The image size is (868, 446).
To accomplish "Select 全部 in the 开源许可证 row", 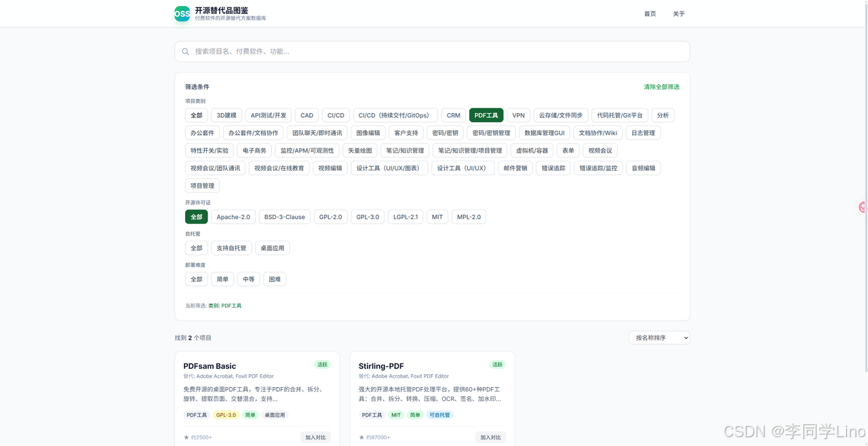I will tap(197, 217).
